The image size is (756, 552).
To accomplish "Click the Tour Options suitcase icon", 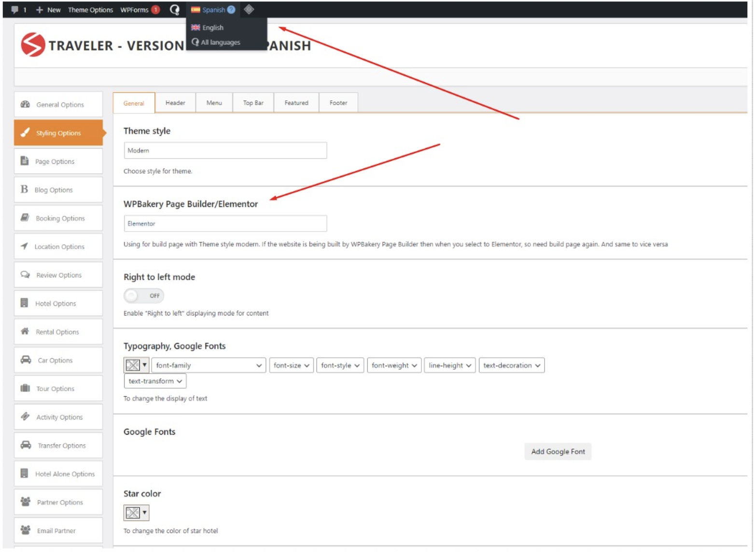I will coord(25,388).
